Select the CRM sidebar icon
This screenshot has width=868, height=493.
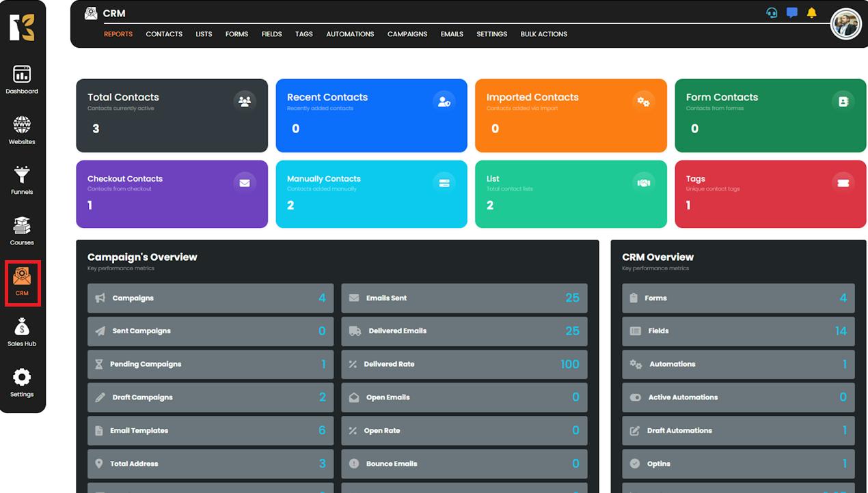coord(22,279)
